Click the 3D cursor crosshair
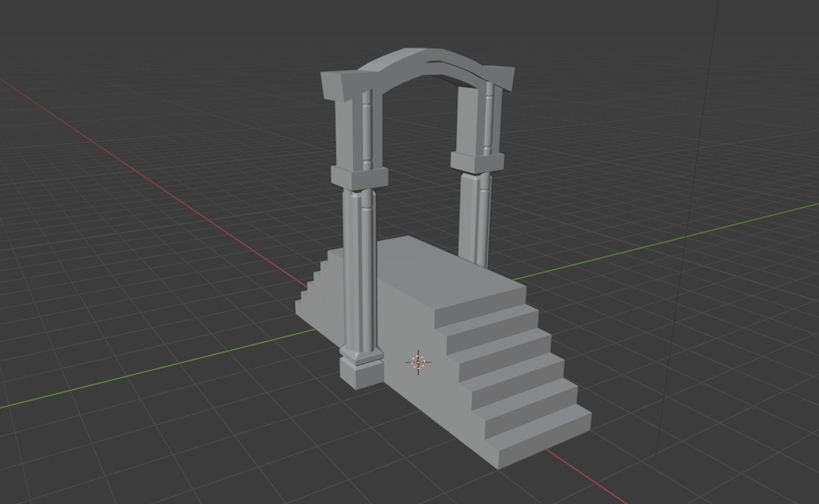The image size is (819, 504). click(x=418, y=362)
